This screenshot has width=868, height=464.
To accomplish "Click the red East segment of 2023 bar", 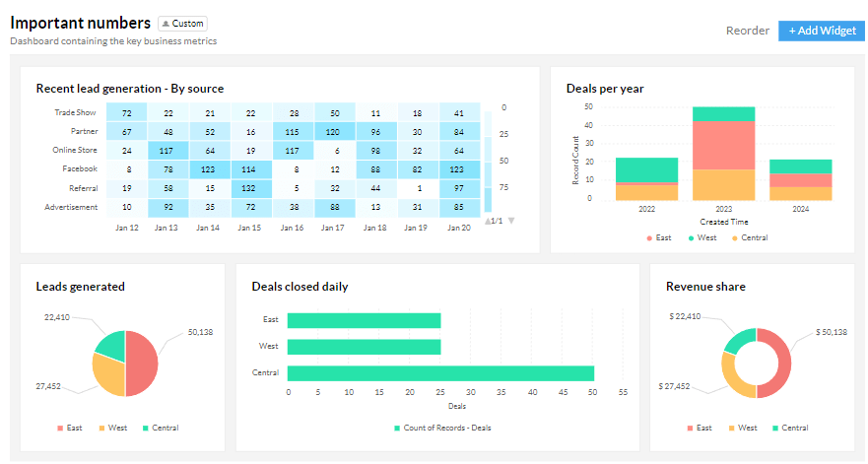I will tap(723, 145).
